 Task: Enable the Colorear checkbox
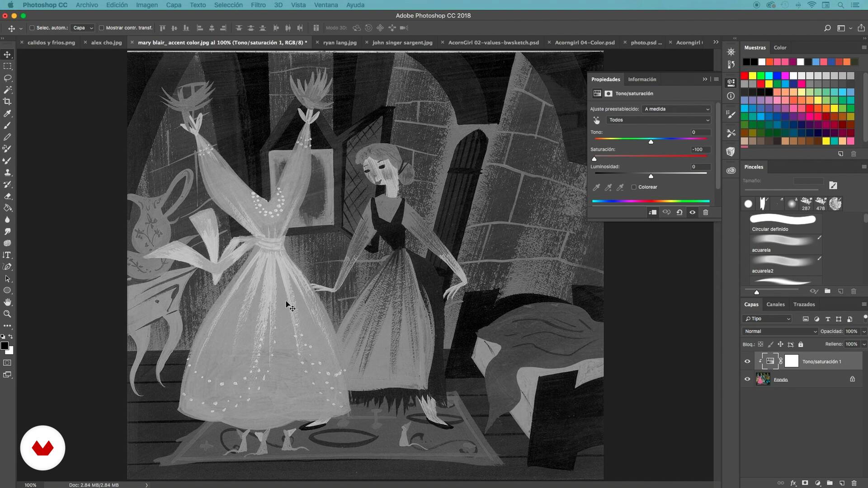click(x=634, y=187)
